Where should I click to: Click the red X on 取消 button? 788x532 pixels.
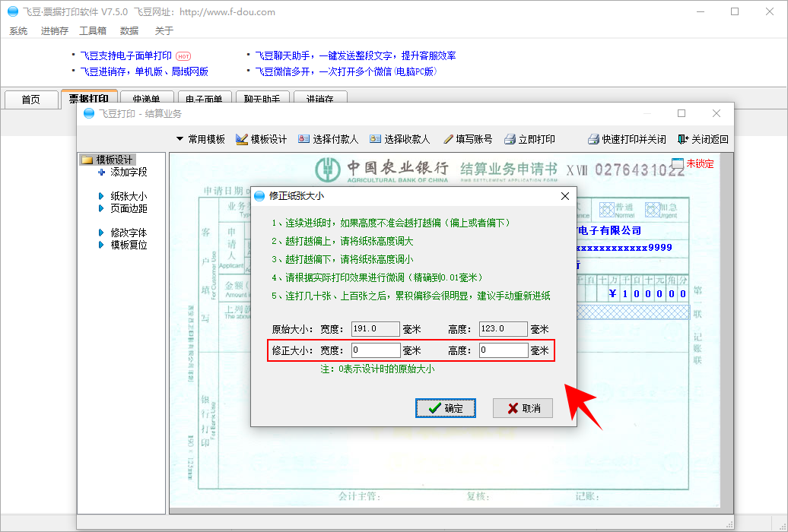[513, 408]
